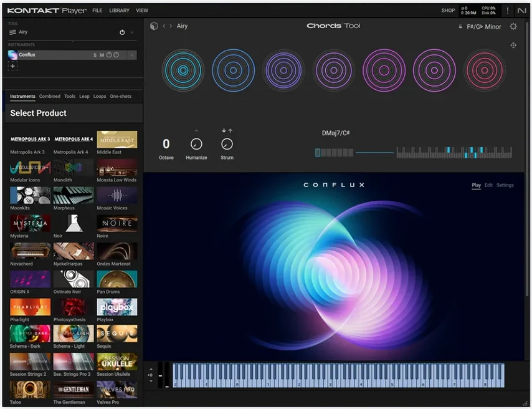Click the Airy tool list icon

click(x=12, y=32)
